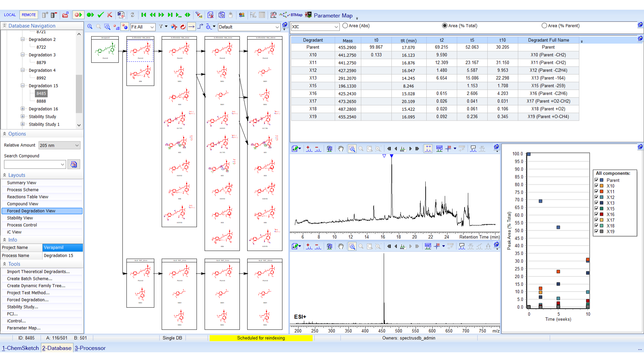Jump to first record in toolbar
The image size is (644, 362).
[x=144, y=15]
